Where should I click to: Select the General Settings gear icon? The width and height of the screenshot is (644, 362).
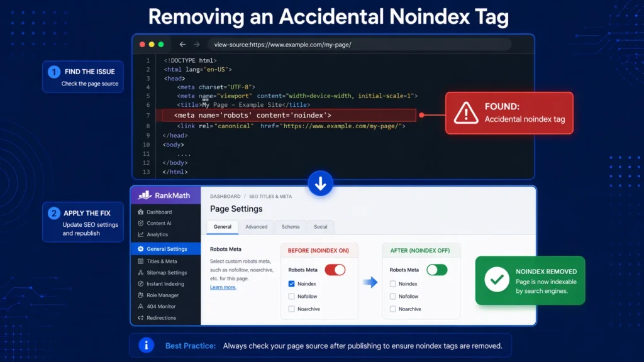click(x=141, y=249)
